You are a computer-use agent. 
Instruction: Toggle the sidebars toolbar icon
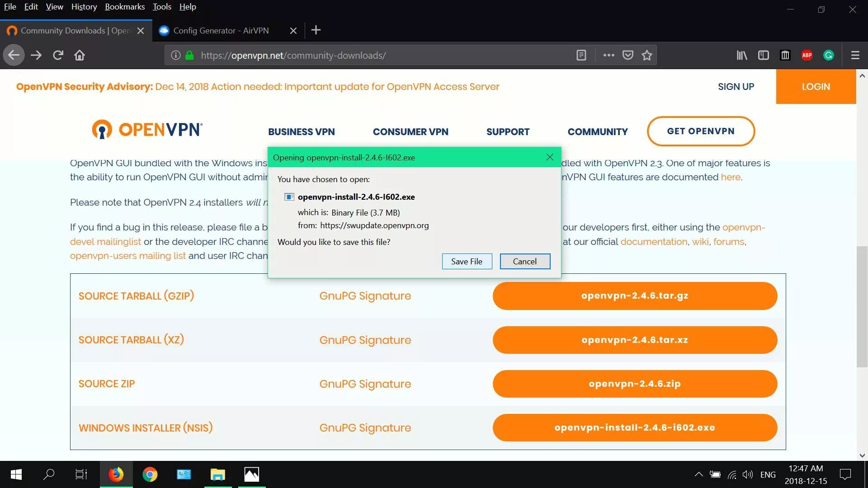[764, 55]
